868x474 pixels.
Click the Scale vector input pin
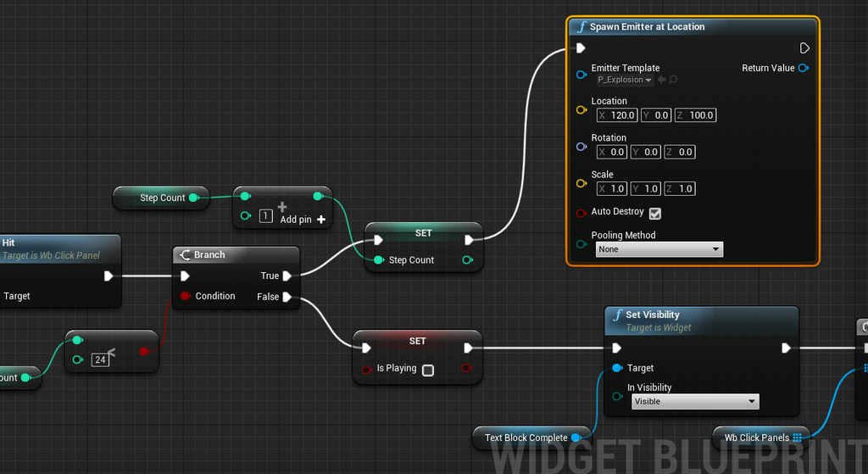581,183
